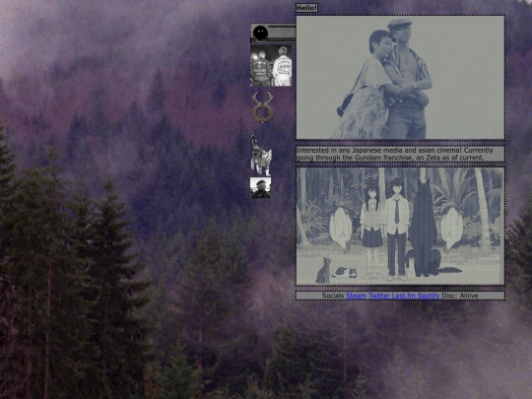The image size is (532, 399).
Task: Open the Last.fm profile link
Action: pyautogui.click(x=403, y=296)
